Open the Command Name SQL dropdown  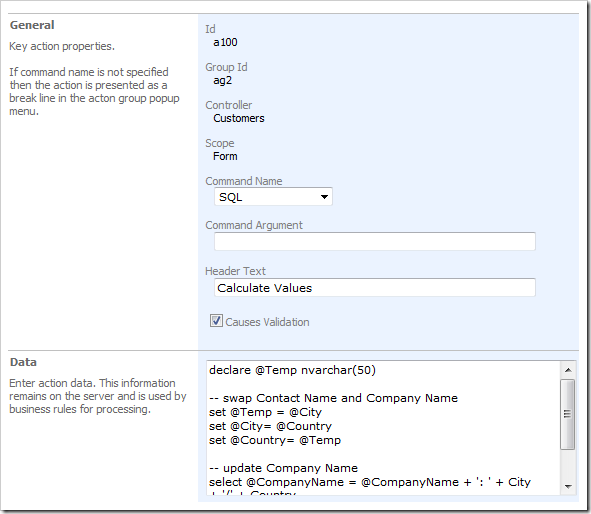click(x=273, y=197)
